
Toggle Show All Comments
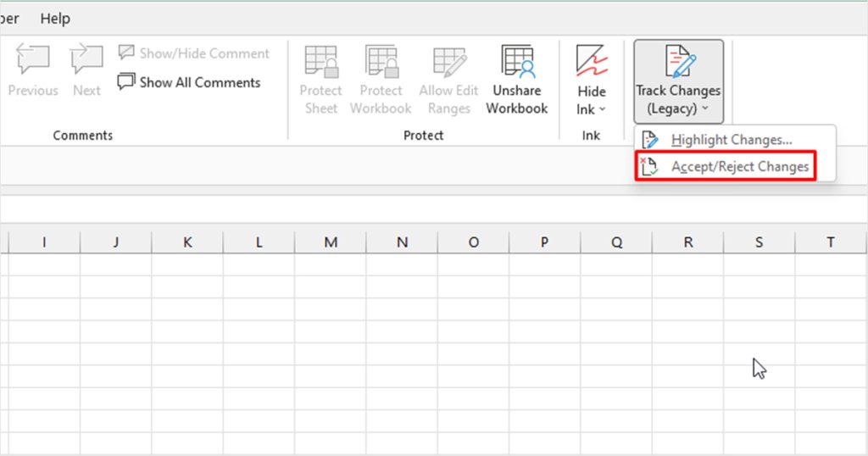pyautogui.click(x=189, y=82)
